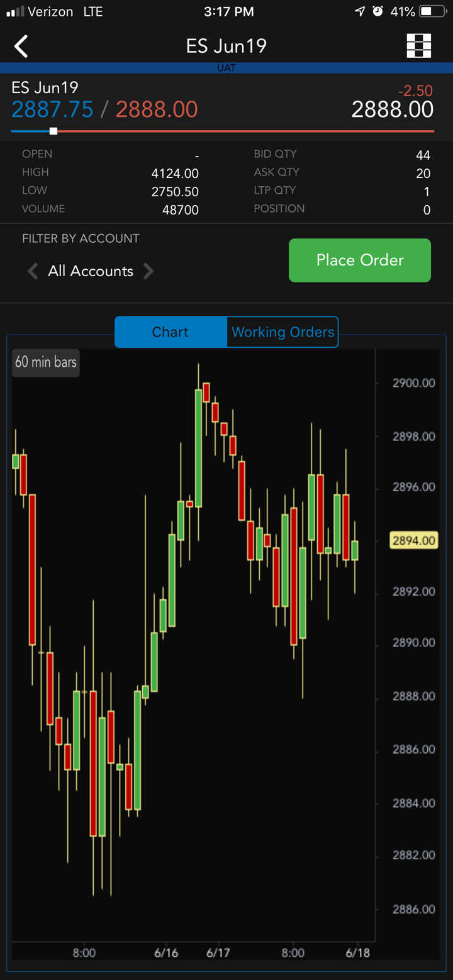This screenshot has width=453, height=980.
Task: Click the price range slider handle
Action: pos(53,131)
